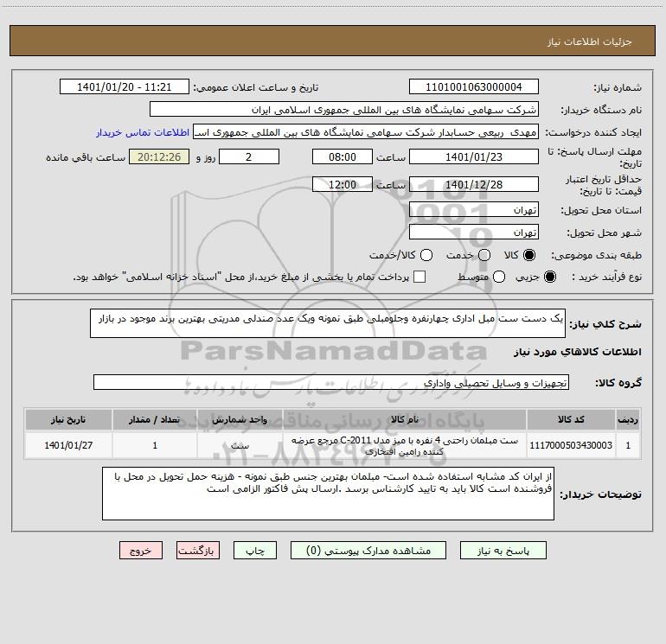Click the ساعت باقی مانده label

click(x=86, y=157)
